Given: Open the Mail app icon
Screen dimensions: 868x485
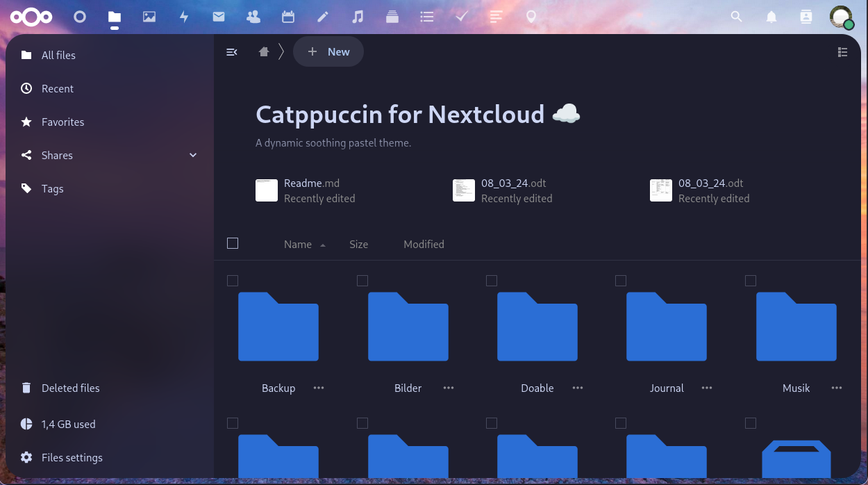Looking at the screenshot, I should (219, 17).
